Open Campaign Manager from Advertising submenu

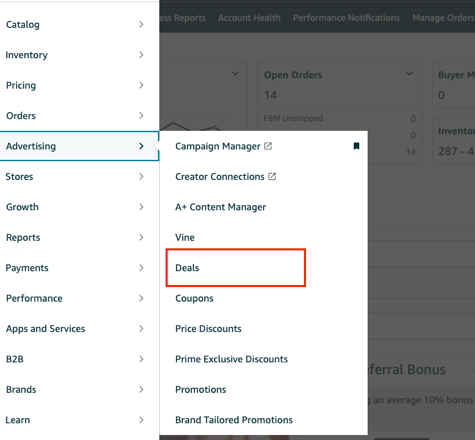coord(218,146)
